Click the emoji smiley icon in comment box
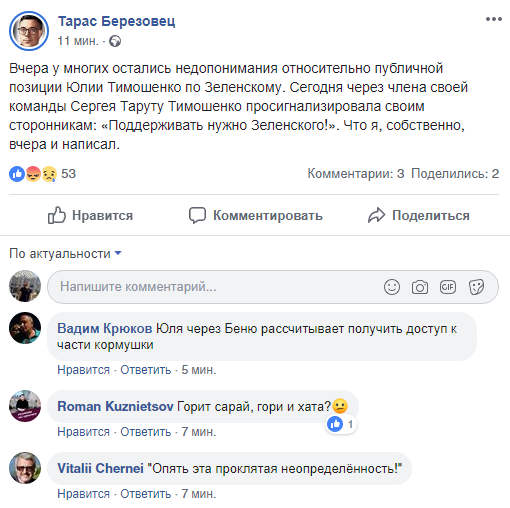Viewport: 510px width, 508px height. (392, 287)
